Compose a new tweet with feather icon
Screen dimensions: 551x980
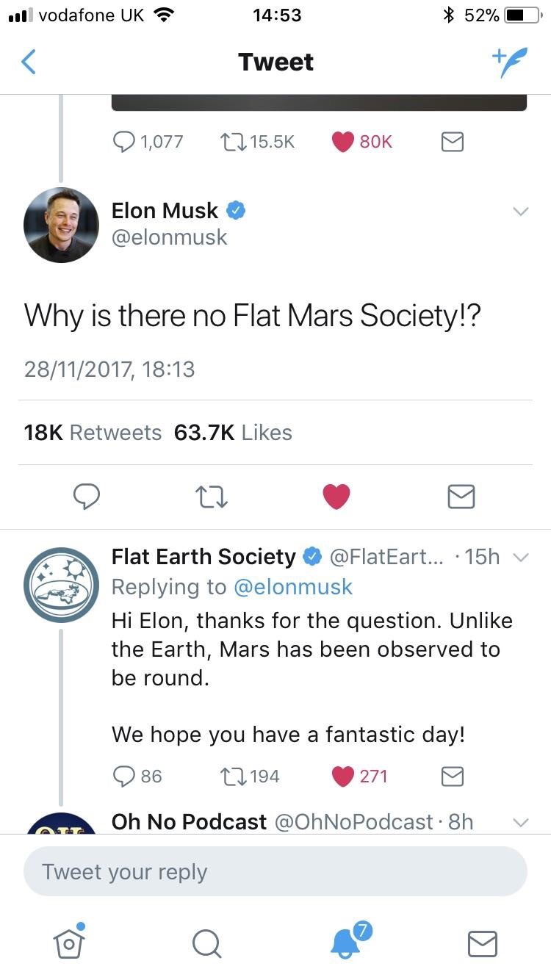click(x=509, y=62)
